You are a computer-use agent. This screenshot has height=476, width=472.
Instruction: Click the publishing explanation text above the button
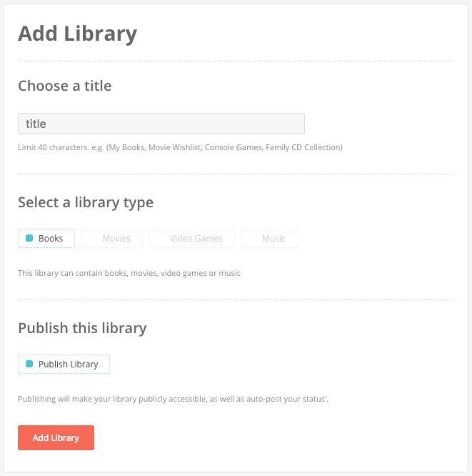click(173, 399)
